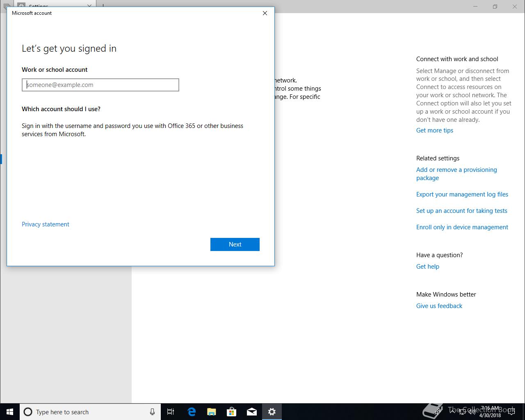Open the Give us feedback link

(439, 306)
